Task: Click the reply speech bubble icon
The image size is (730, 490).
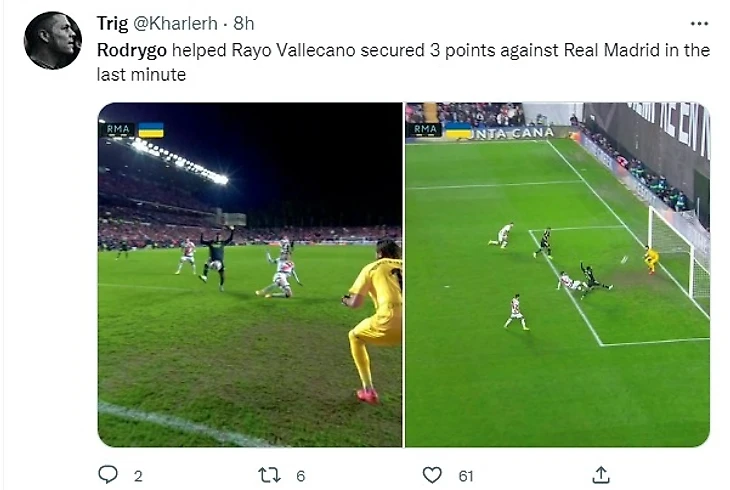Action: (108, 475)
